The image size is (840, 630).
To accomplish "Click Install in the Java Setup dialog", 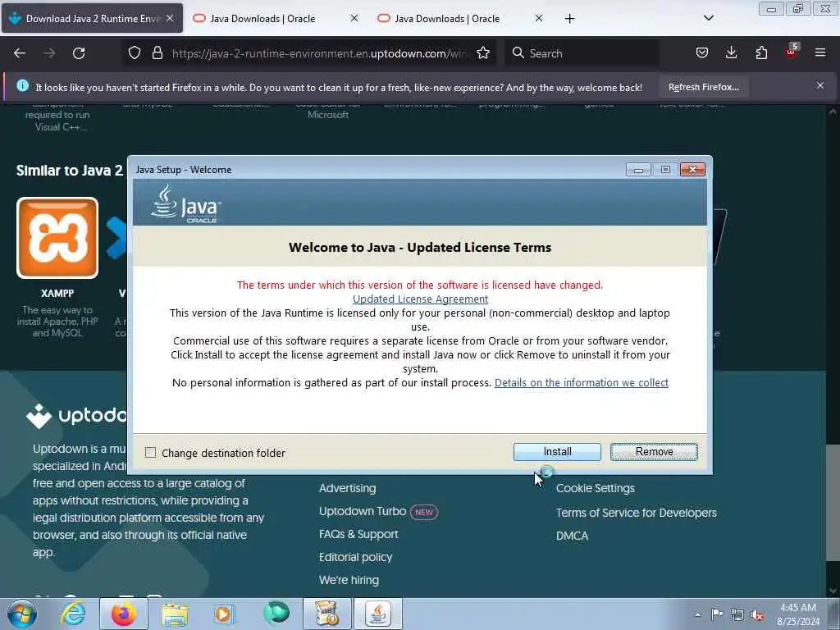I will [557, 452].
